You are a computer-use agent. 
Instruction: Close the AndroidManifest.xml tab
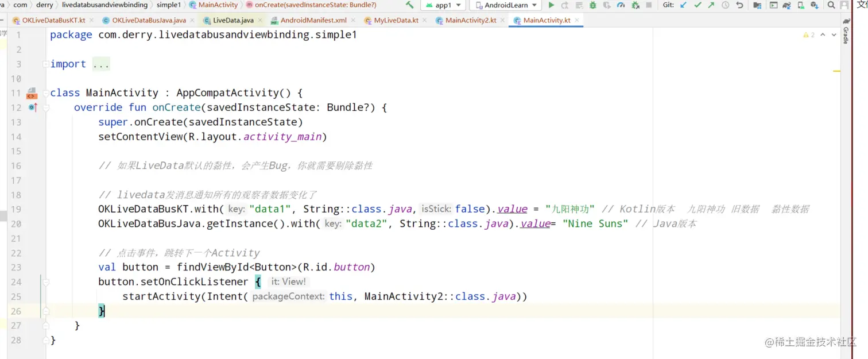point(354,20)
